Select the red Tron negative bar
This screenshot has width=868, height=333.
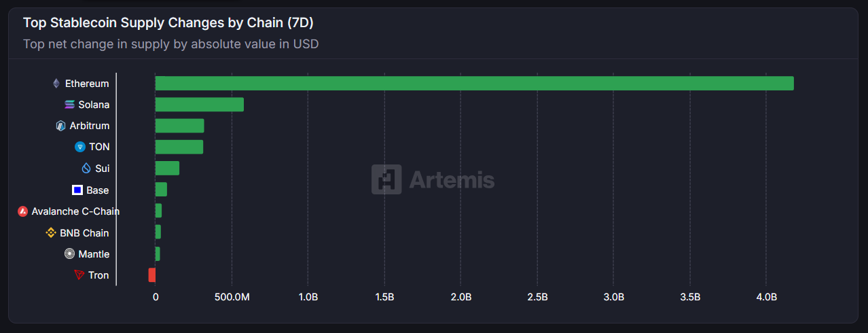tap(152, 275)
